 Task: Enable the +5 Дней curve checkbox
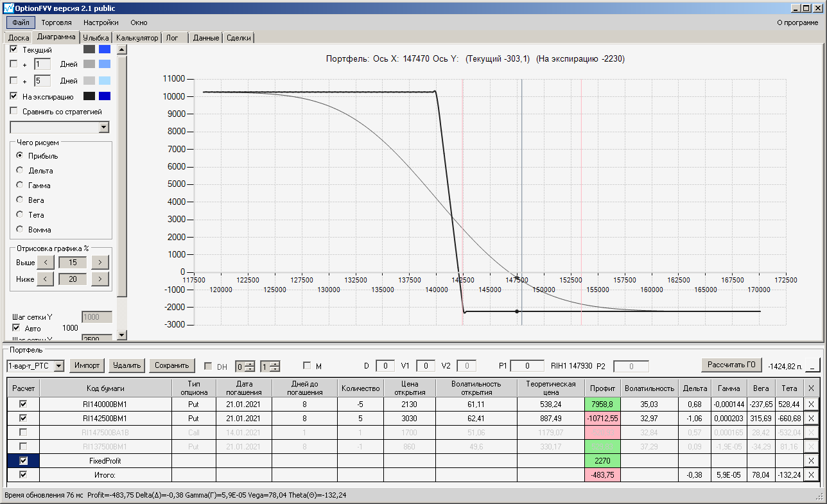(x=13, y=81)
